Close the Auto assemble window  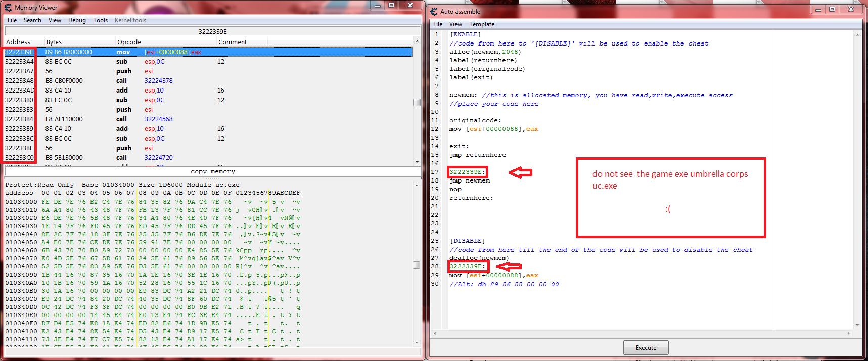pos(851,10)
